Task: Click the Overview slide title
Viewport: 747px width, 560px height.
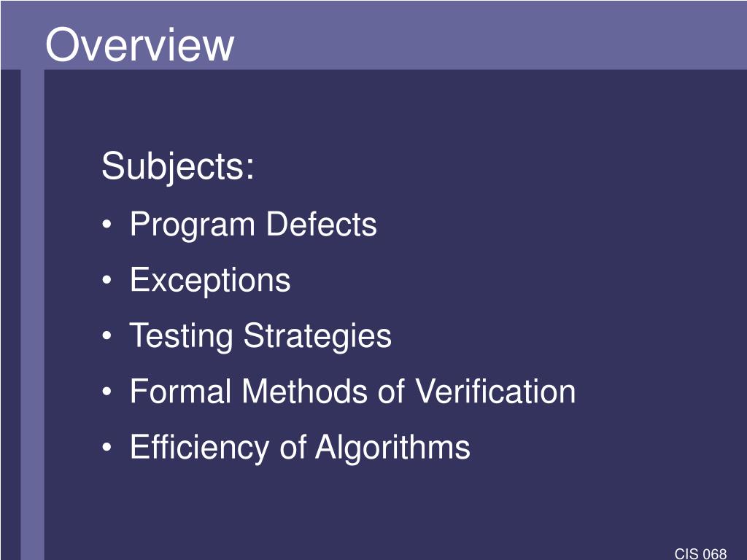Action: (139, 44)
